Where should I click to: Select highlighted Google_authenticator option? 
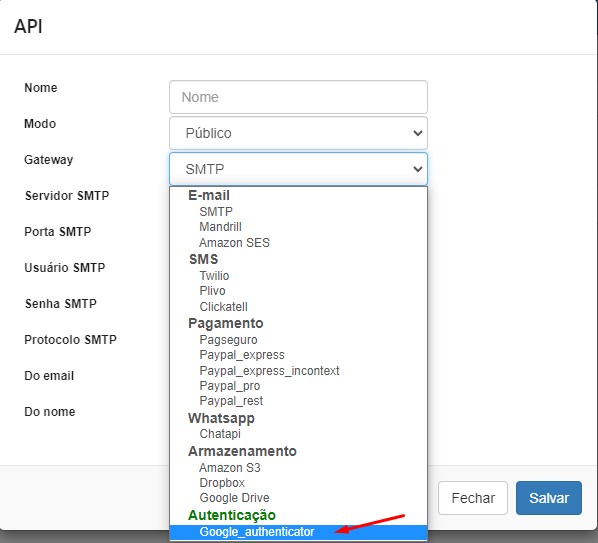coord(298,532)
